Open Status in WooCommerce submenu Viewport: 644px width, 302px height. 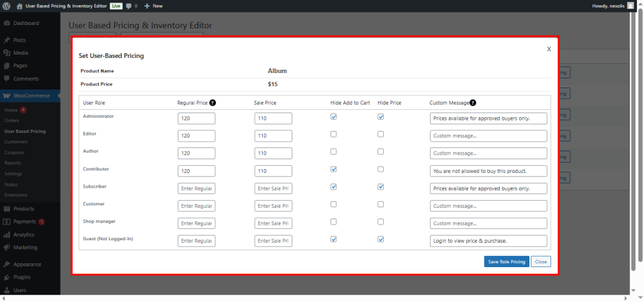point(11,185)
